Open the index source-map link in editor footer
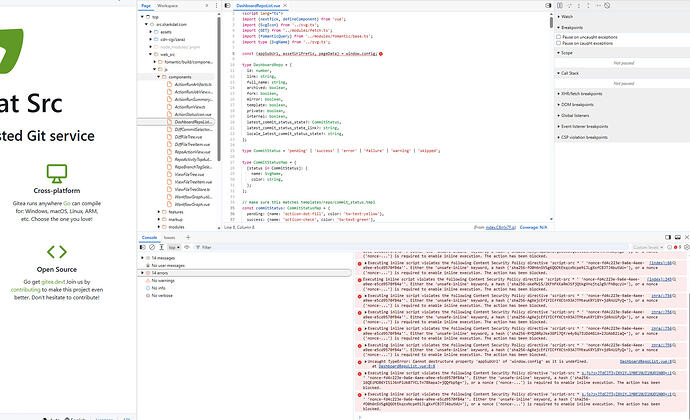The image size is (690, 420). 500,227
